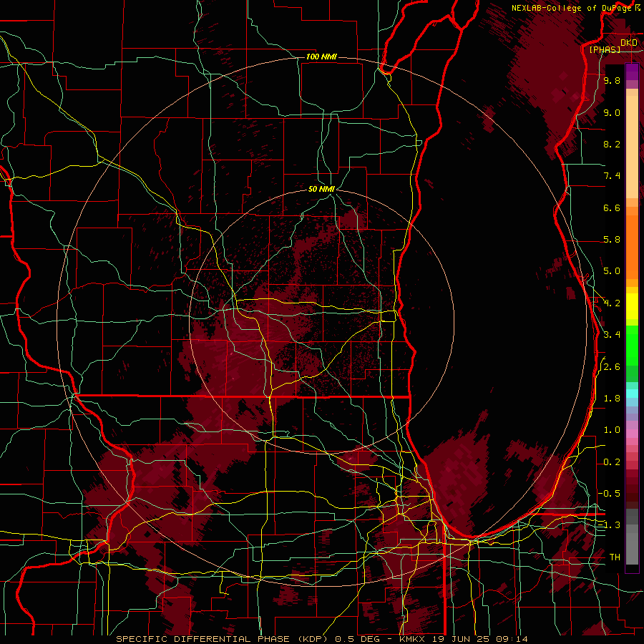Click the 6.6 color scale value
The width and height of the screenshot is (644, 644).
pyautogui.click(x=612, y=208)
